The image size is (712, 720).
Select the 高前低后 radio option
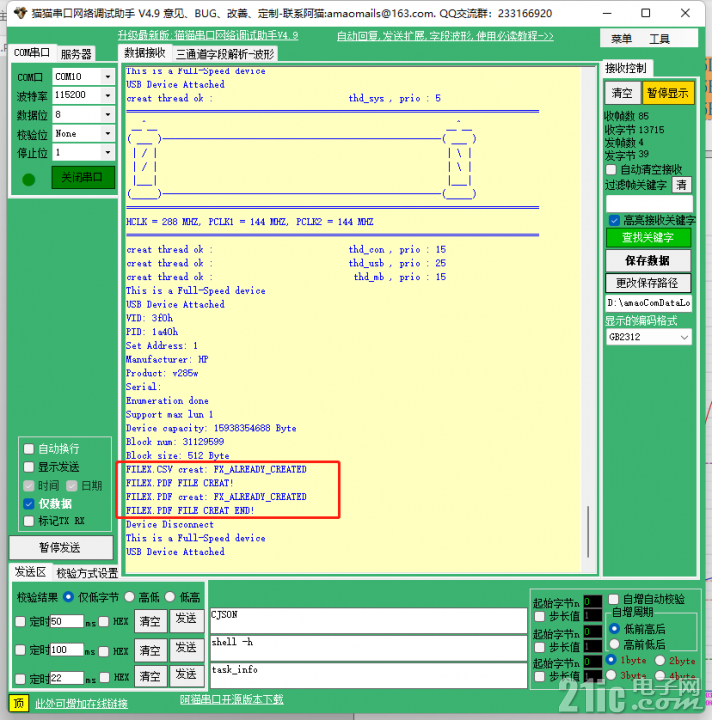point(614,644)
